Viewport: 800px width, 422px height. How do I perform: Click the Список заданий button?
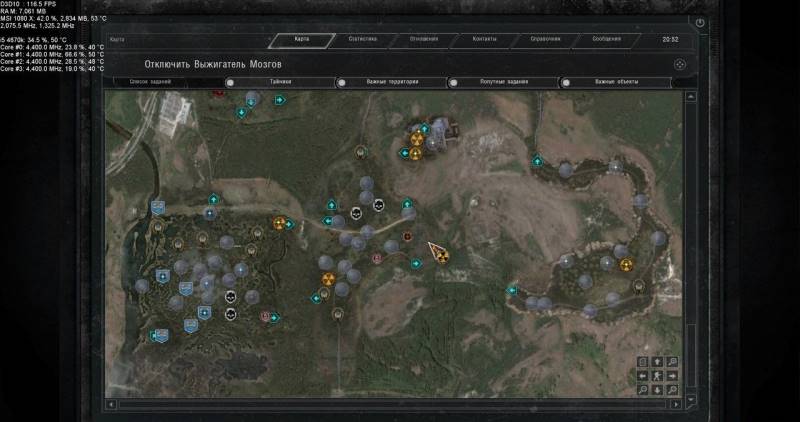pyautogui.click(x=166, y=82)
